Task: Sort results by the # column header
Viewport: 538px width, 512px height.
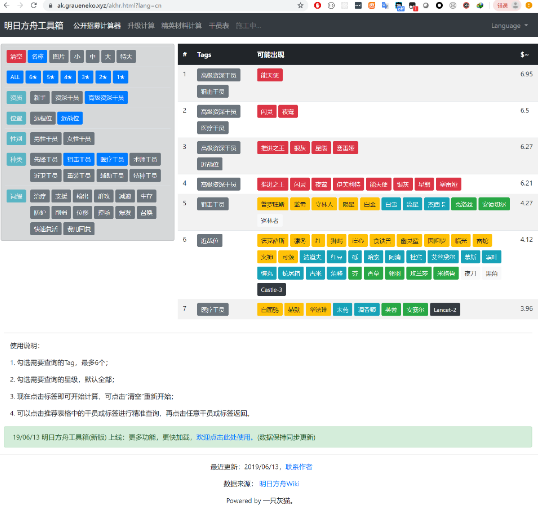Action: (x=185, y=55)
